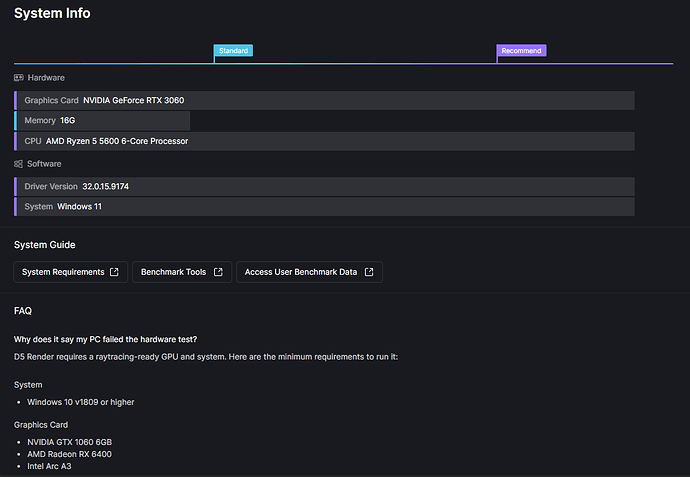Click external link icon beside System Requirements
This screenshot has width=690, height=477.
114,272
